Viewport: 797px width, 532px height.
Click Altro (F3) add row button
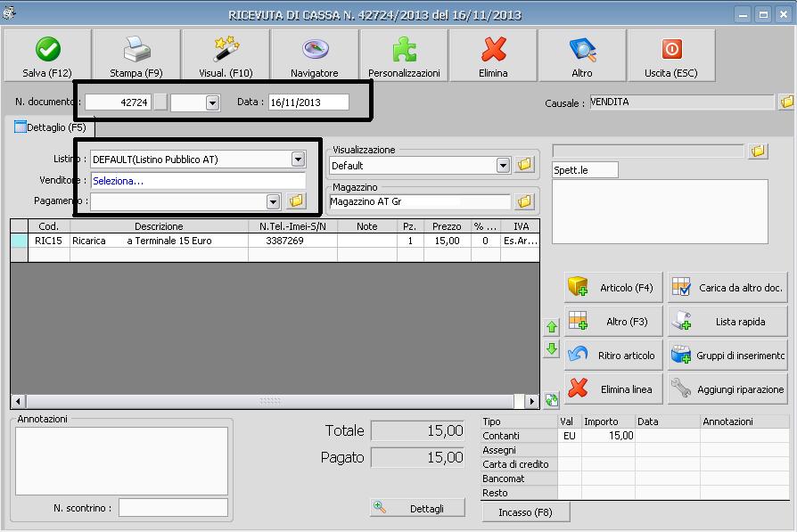(x=613, y=321)
